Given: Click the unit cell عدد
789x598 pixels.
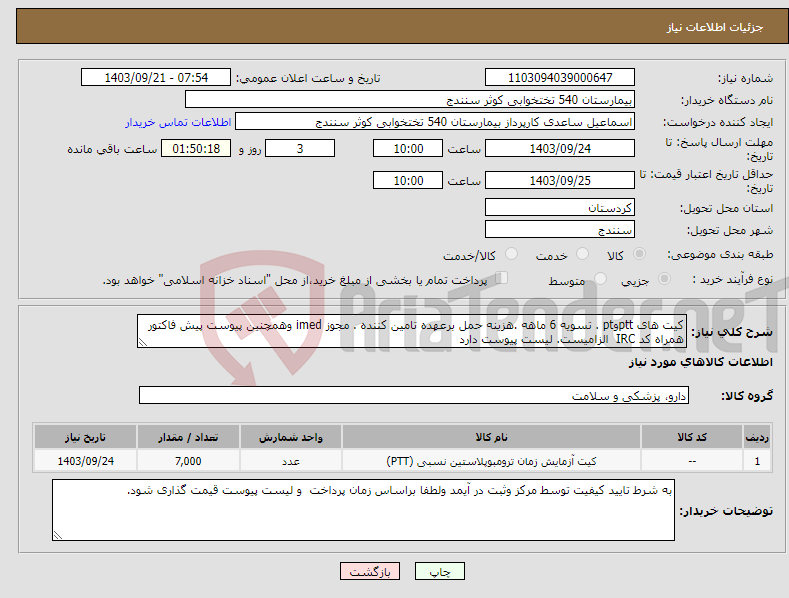Looking at the screenshot, I should [x=291, y=461].
